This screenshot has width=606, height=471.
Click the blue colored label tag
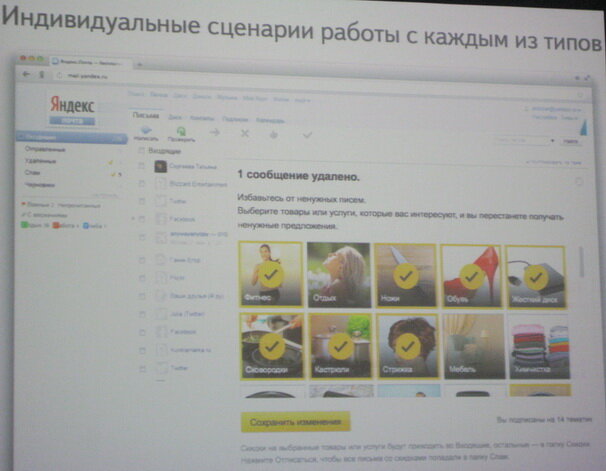(86, 226)
